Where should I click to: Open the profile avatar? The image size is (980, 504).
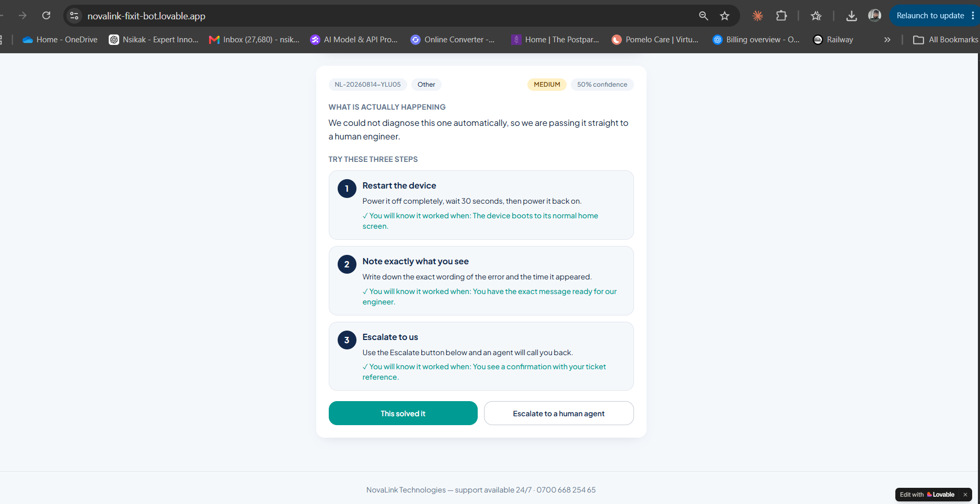[x=874, y=16]
